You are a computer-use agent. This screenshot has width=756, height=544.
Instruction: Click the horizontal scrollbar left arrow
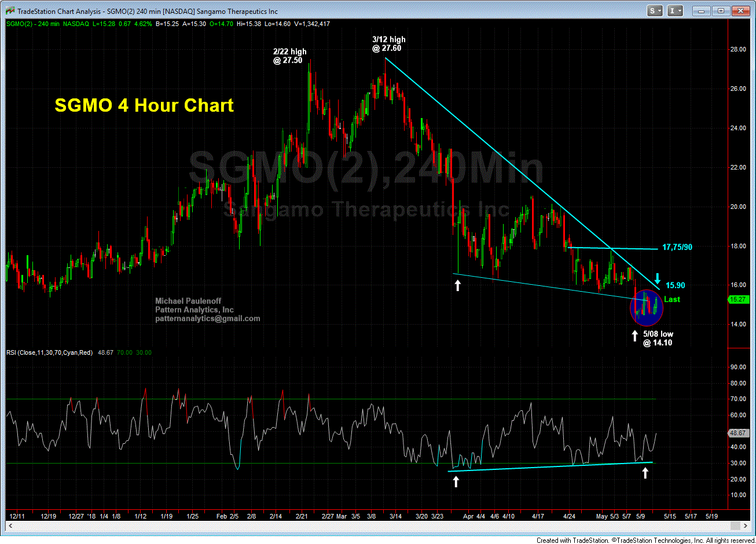tap(10, 525)
